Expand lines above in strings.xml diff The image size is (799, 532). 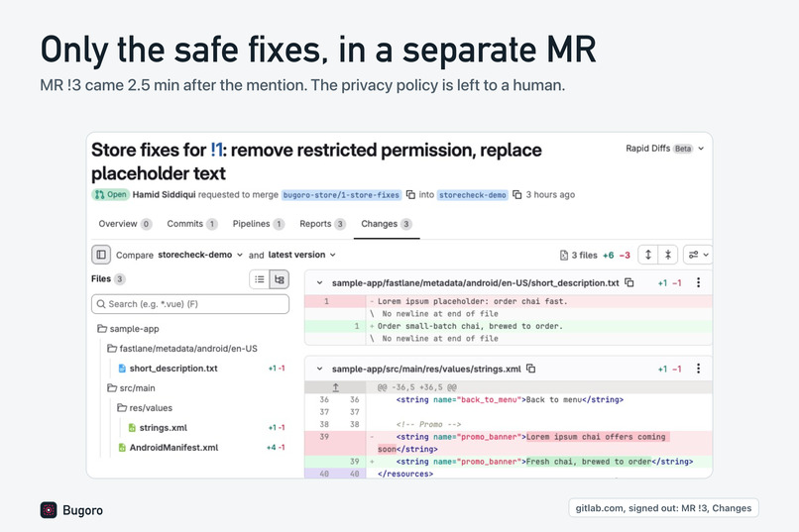(x=335, y=387)
